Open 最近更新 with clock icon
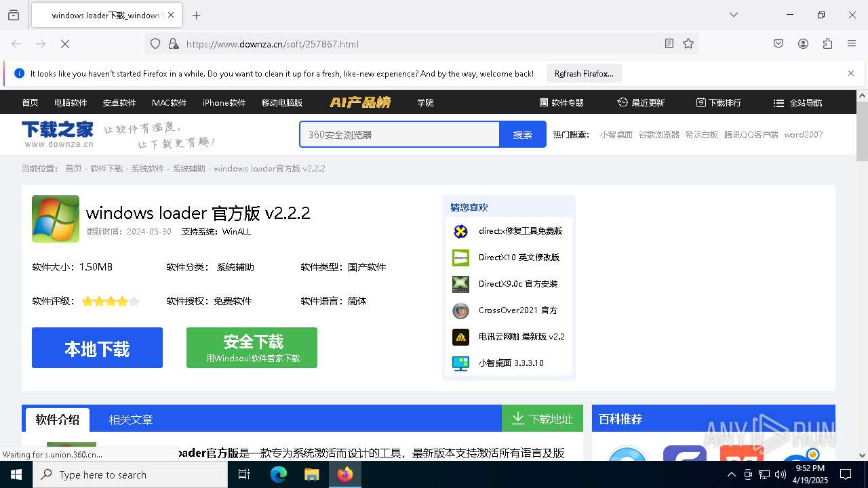The image size is (868, 488). click(641, 102)
